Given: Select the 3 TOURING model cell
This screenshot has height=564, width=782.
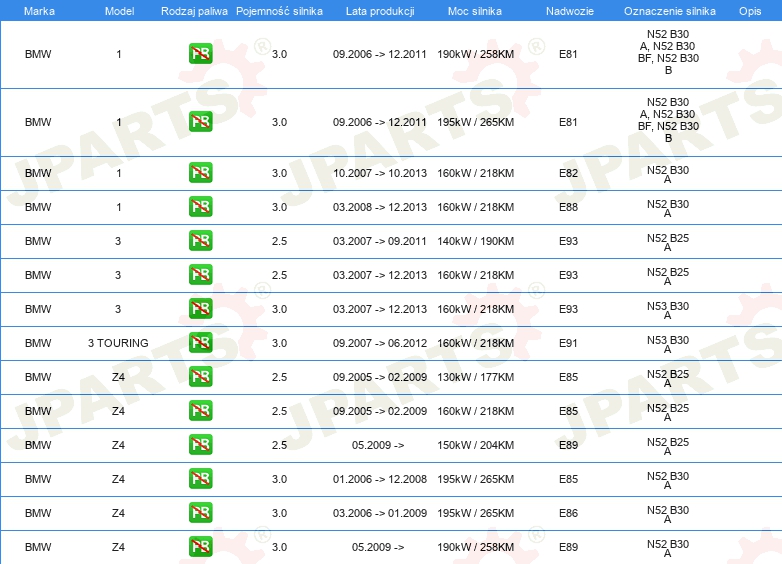Looking at the screenshot, I should tap(118, 343).
